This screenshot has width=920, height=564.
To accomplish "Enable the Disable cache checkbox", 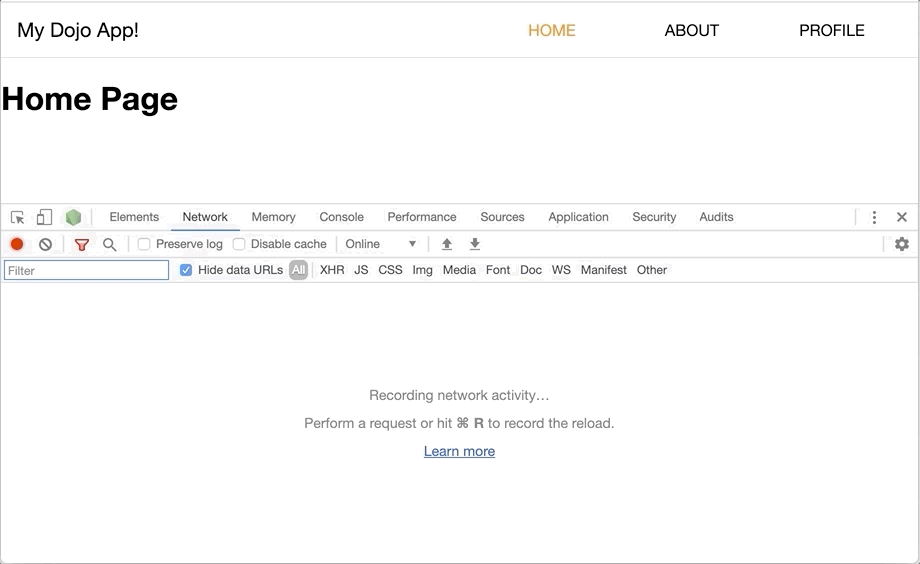I will point(239,244).
